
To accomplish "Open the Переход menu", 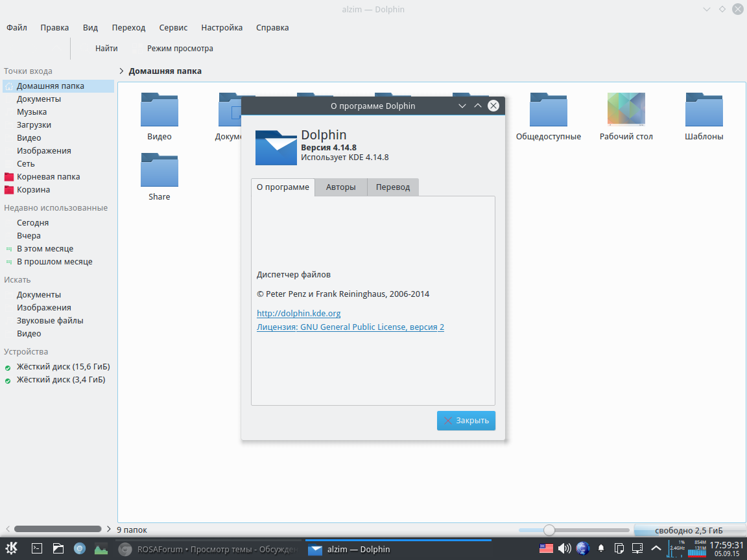I will [x=128, y=28].
